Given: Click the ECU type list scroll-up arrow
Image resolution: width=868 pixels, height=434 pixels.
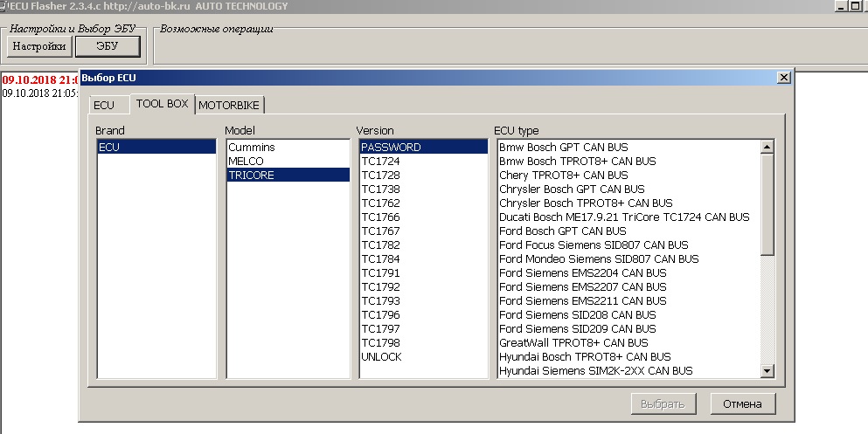Looking at the screenshot, I should tap(767, 147).
